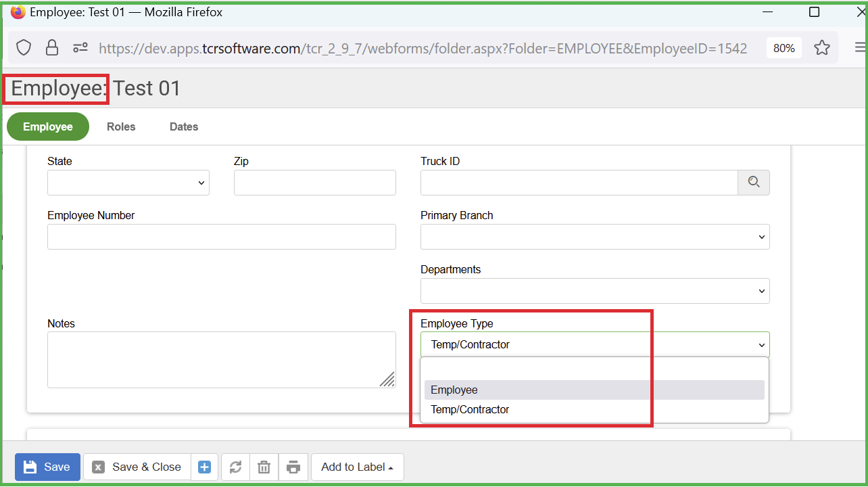Click in the Truck ID input field
Viewport: 868px width, 487px height.
coord(579,183)
